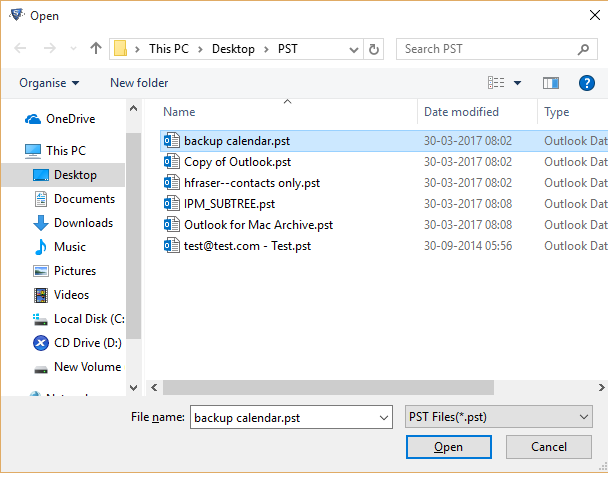This screenshot has height=478, width=608.
Task: Click the Outlook icon of Copy of Outlook.pst
Action: (171, 161)
